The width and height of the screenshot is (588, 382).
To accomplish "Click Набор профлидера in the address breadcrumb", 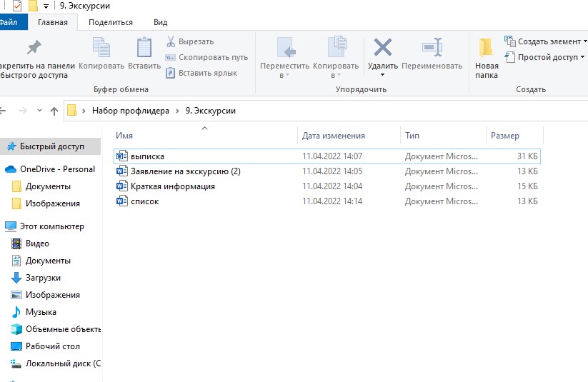I will 130,111.
